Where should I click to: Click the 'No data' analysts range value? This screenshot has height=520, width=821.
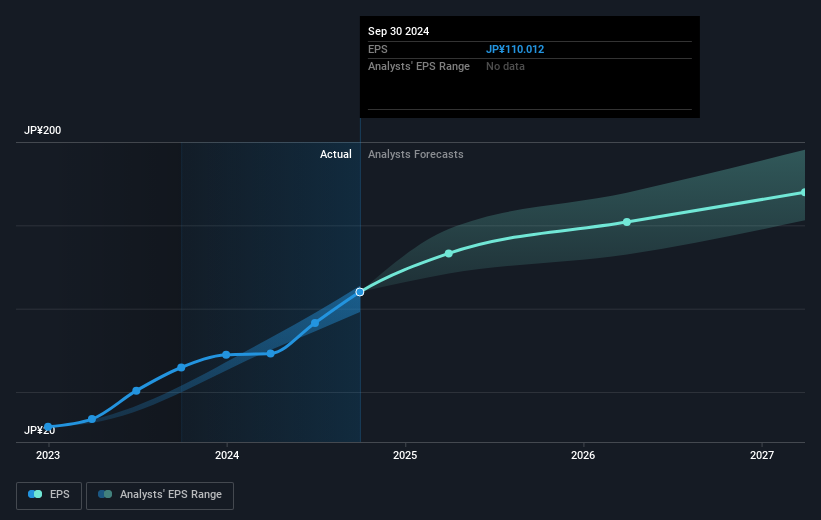coord(505,67)
